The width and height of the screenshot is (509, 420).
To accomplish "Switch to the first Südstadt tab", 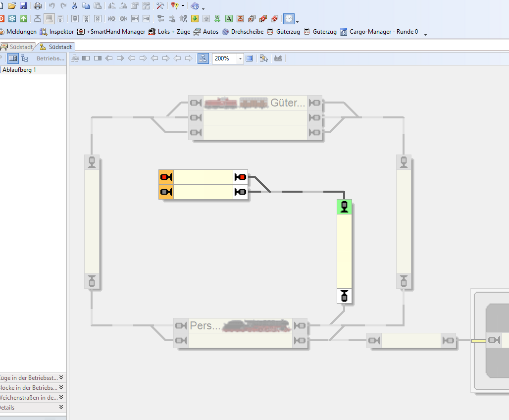I will (x=18, y=47).
